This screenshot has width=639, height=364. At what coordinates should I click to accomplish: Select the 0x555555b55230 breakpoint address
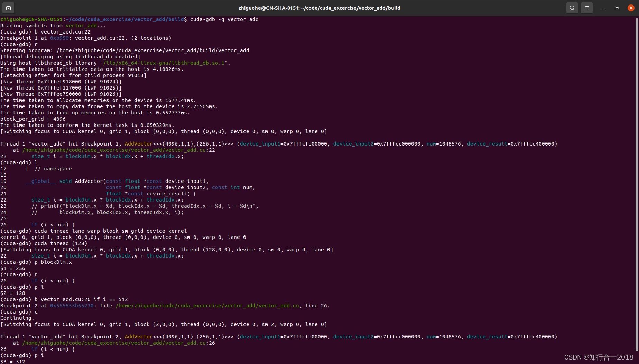coord(72,306)
